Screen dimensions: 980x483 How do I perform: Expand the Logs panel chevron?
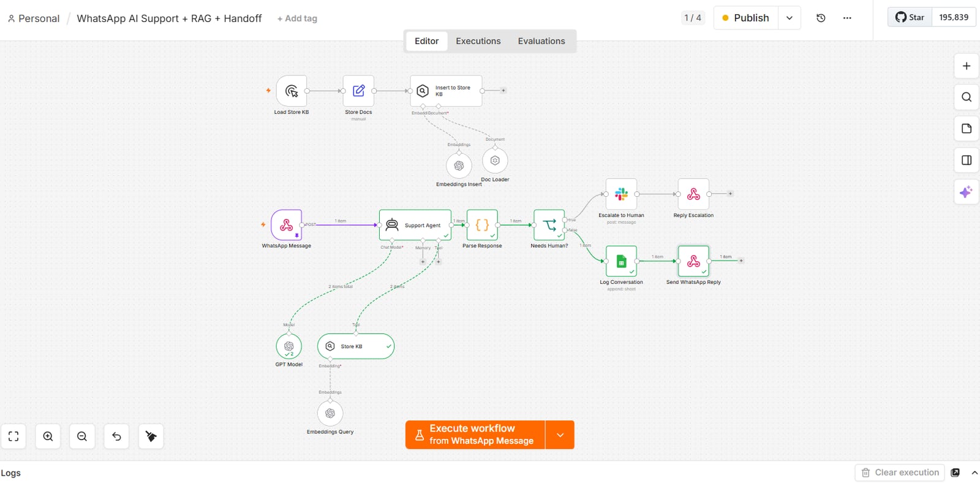tap(974, 473)
